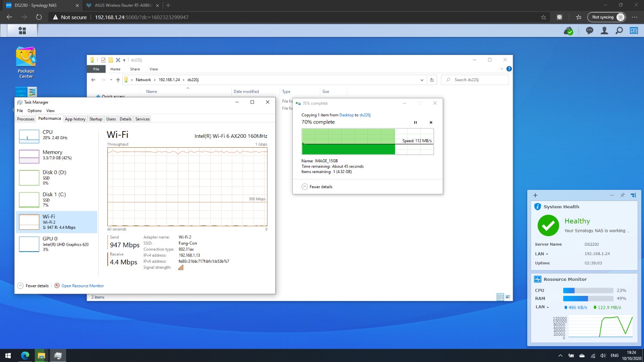Screen dimensions: 644x362
Task: Click the Properties quick-access icon in Explorer title bar
Action: coord(103,60)
